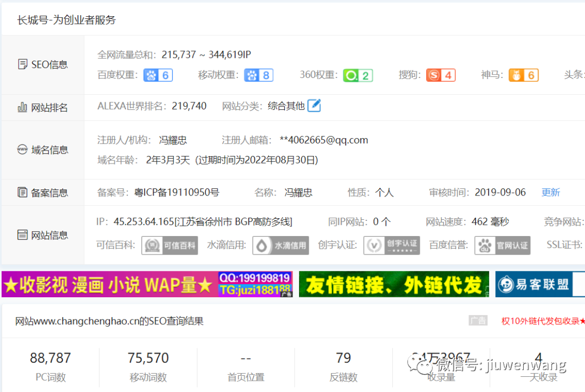Open the red 权10外链代发包收录 ad link
The height and width of the screenshot is (392, 585).
543,321
